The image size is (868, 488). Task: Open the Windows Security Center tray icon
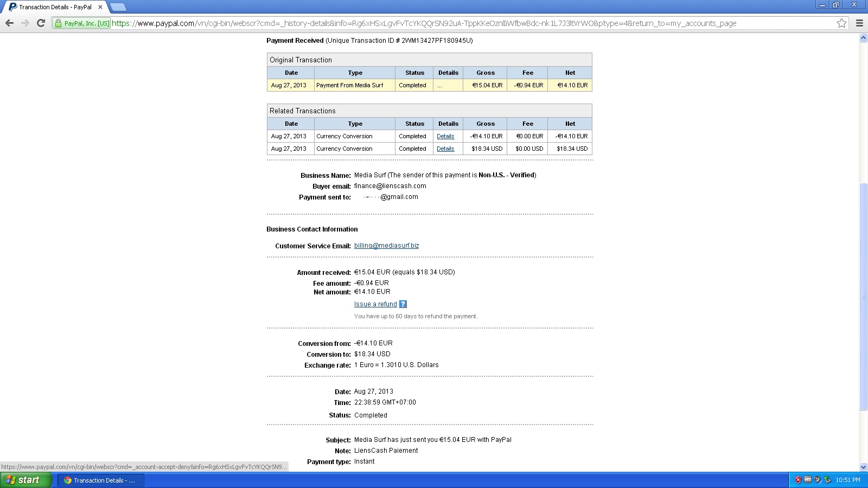point(798,480)
